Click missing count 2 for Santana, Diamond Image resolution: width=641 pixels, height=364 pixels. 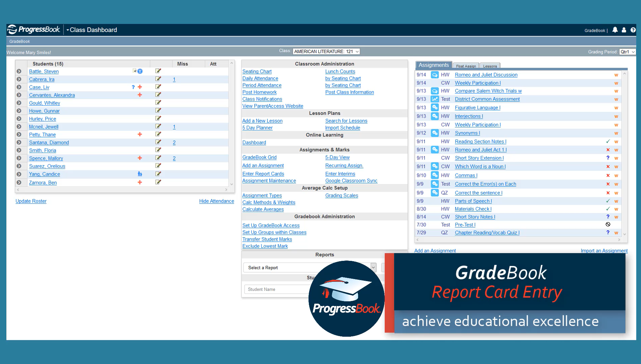(x=174, y=143)
